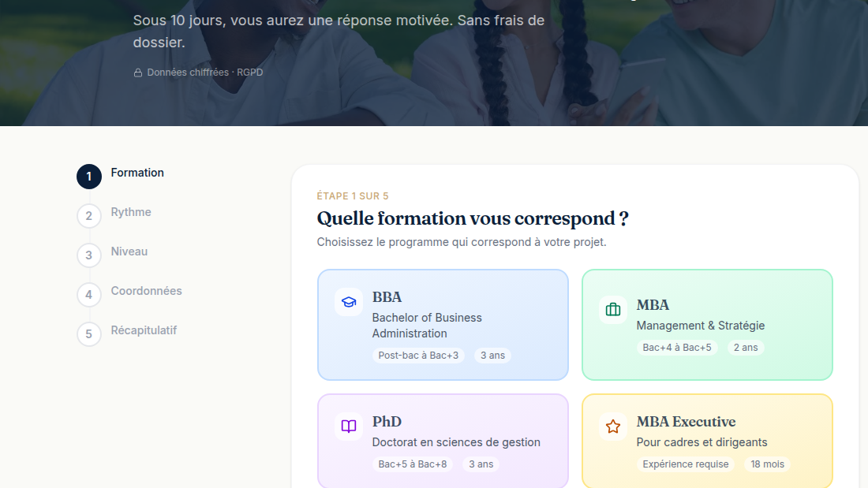Click heading 'Quelle formation vous correspond ?'
The height and width of the screenshot is (488, 868).
(x=473, y=218)
